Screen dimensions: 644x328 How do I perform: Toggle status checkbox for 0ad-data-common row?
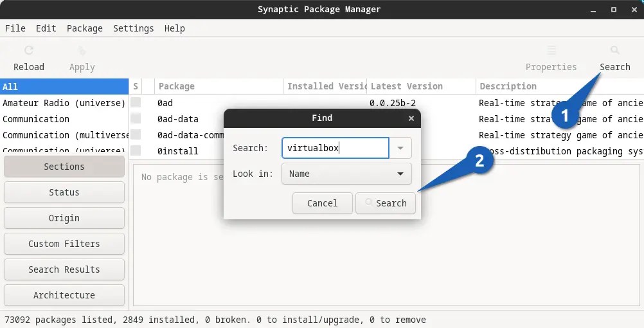point(136,134)
